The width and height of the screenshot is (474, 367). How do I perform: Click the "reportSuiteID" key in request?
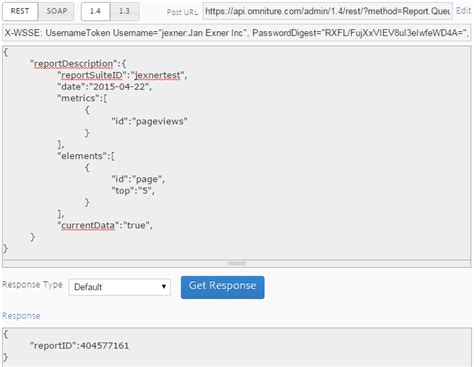coord(92,75)
